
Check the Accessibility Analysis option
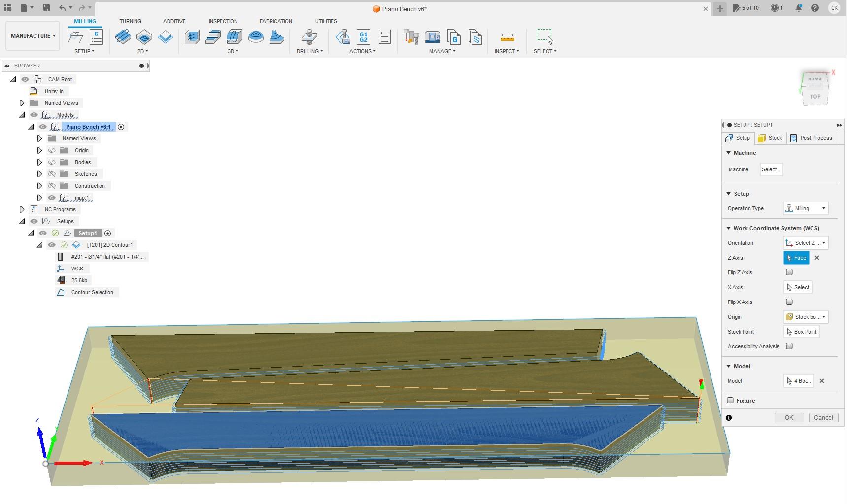click(x=789, y=346)
